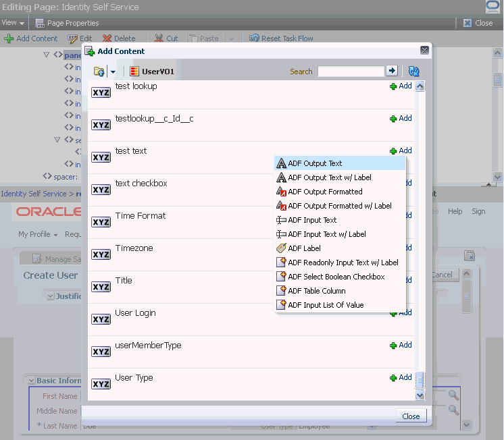
Task: Select ADF Table Column entry
Action: tap(340, 291)
